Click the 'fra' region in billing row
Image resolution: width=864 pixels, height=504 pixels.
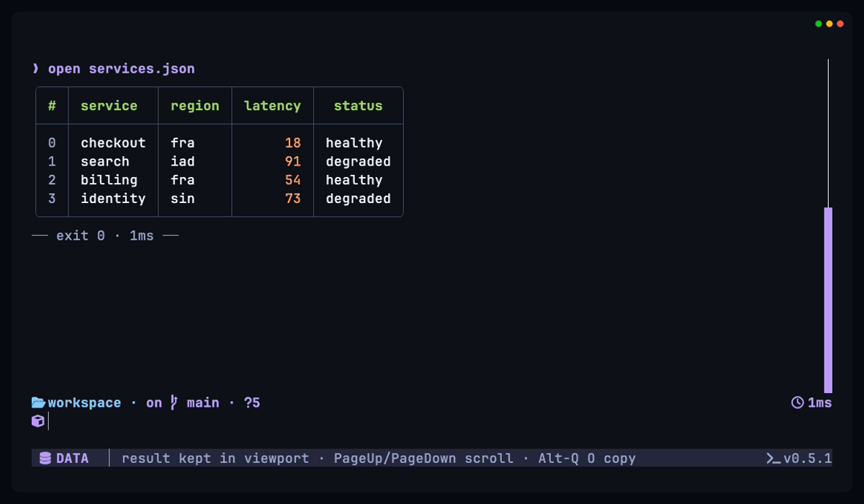point(183,181)
